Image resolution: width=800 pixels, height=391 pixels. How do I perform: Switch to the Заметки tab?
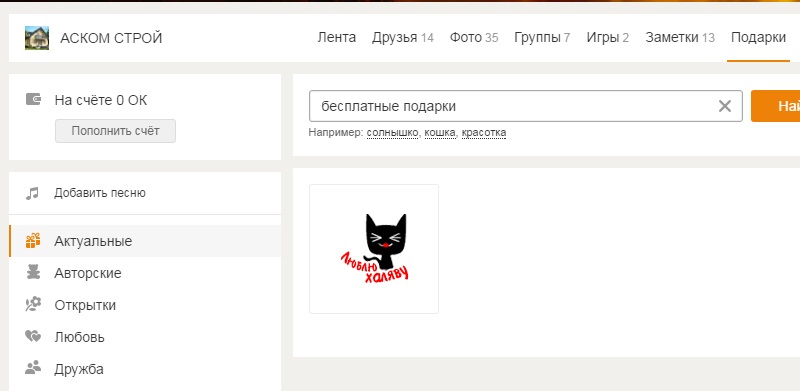click(680, 38)
